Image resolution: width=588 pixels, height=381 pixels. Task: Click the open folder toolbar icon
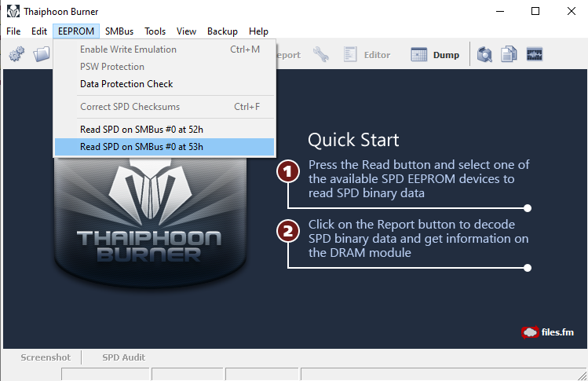[42, 54]
